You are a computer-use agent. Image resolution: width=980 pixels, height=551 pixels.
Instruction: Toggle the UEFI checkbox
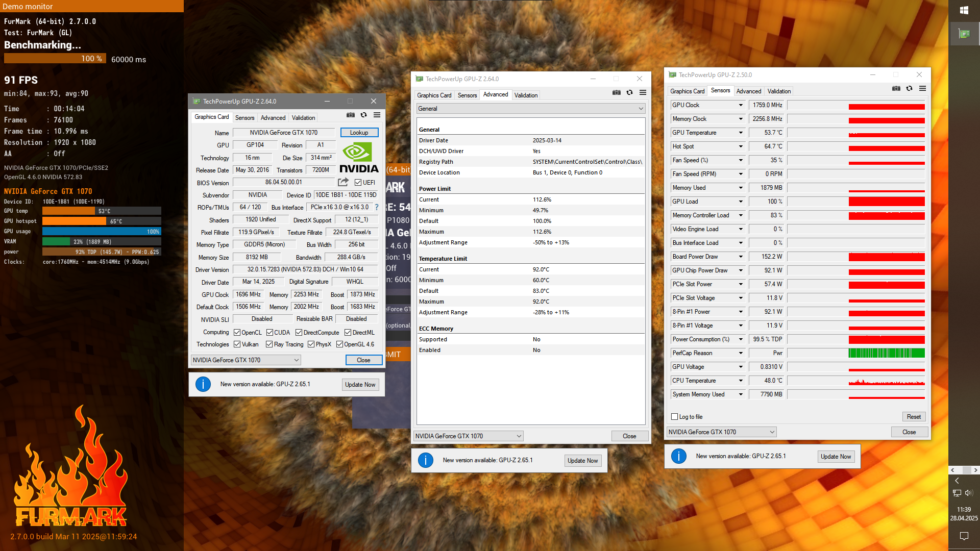(358, 183)
